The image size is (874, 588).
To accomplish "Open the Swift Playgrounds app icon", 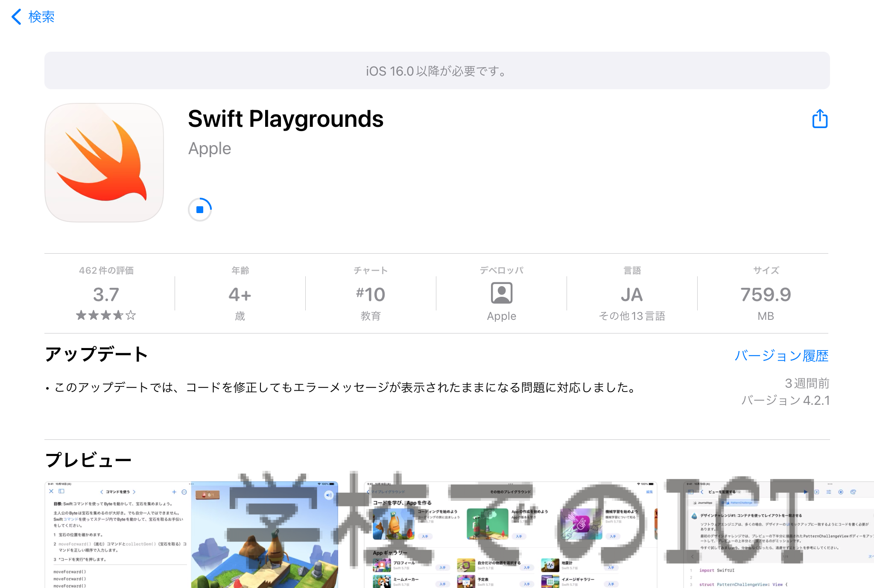I will 104,163.
